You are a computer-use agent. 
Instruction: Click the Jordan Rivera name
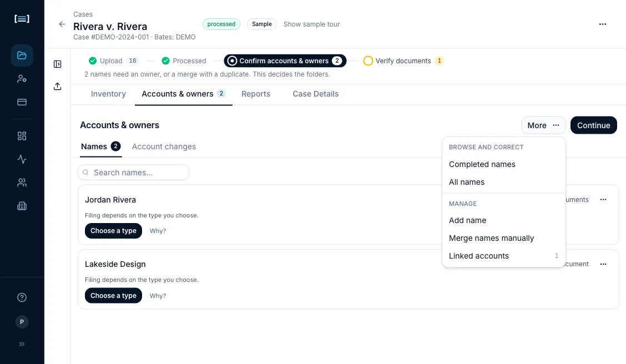click(110, 200)
